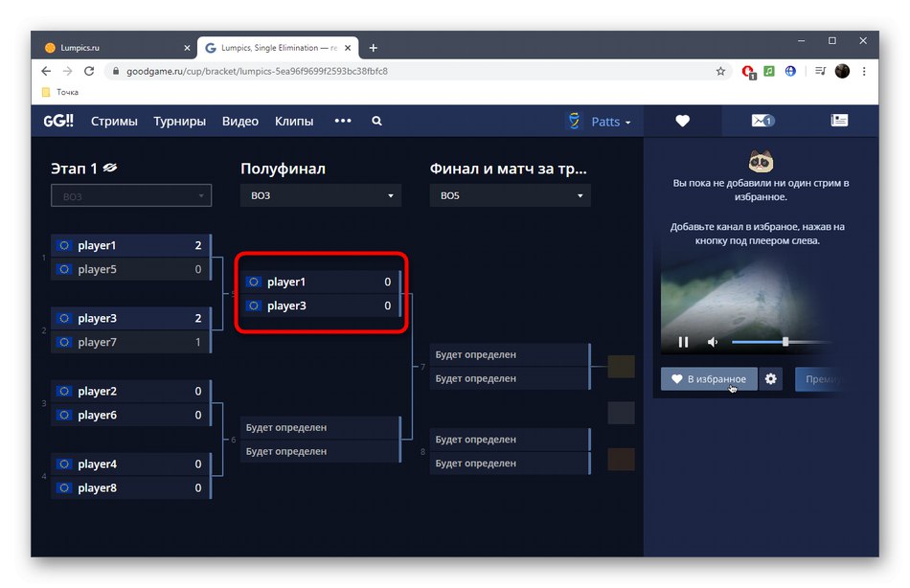
Task: Click the Финал и матч за тр... heading
Action: click(508, 169)
